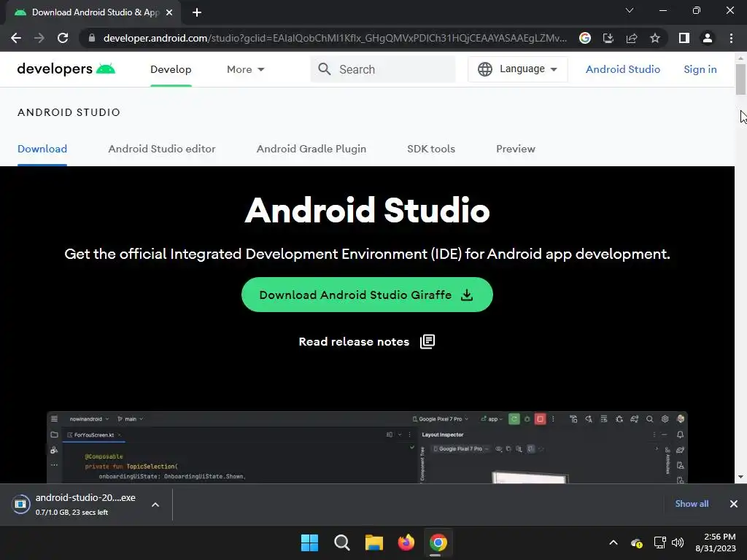
Task: Close the downloads bar
Action: 734,504
